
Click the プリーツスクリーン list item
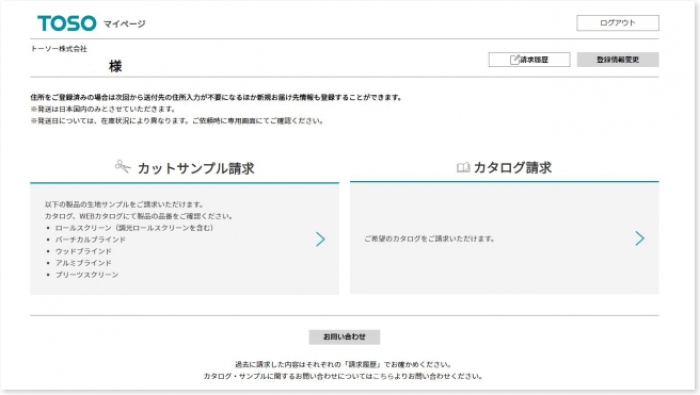pyautogui.click(x=87, y=274)
